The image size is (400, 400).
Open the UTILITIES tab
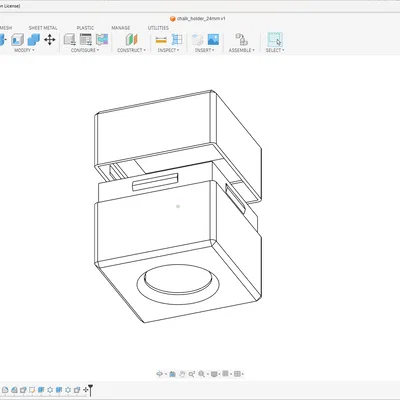click(x=158, y=28)
